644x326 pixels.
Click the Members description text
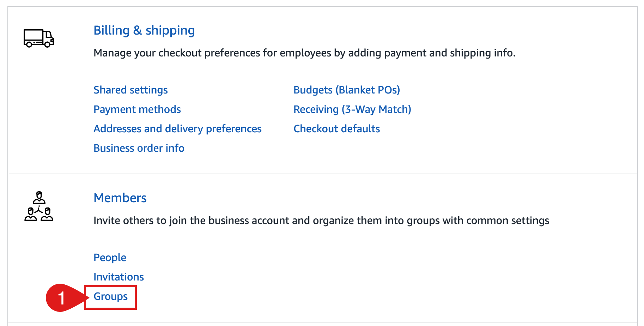click(321, 221)
